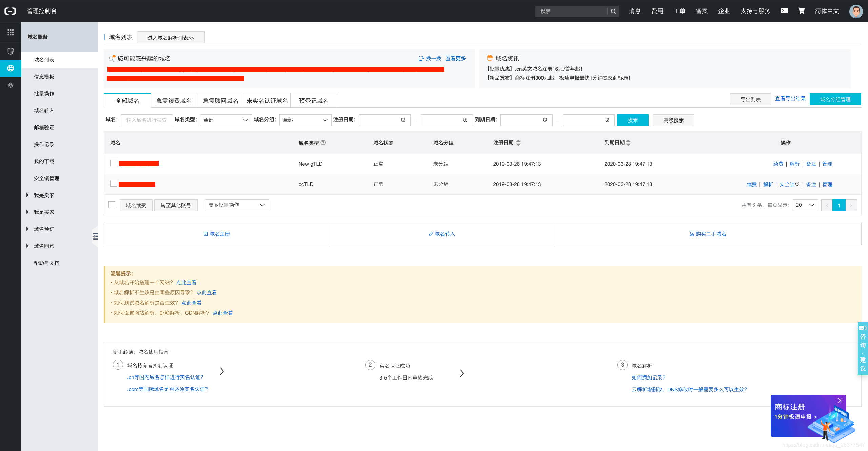Click the shopping cart icon in header
Image resolution: width=868 pixels, height=451 pixels.
tap(801, 11)
